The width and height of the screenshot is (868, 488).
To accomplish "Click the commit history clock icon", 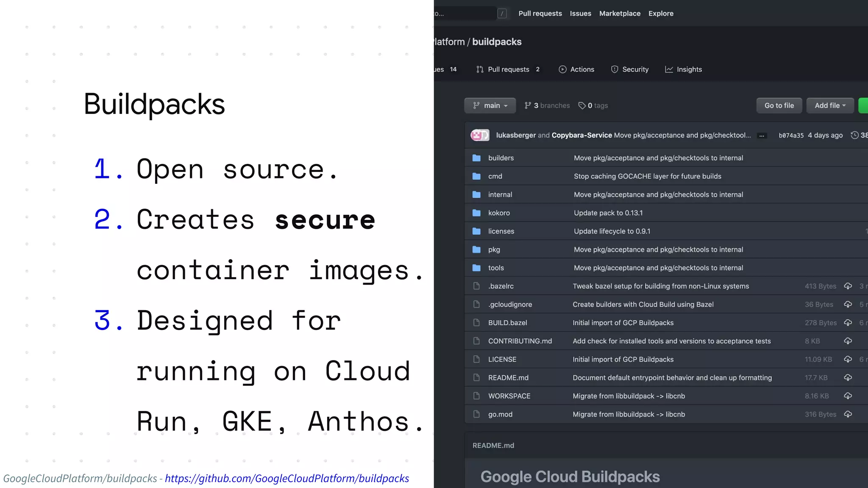I will pyautogui.click(x=854, y=135).
